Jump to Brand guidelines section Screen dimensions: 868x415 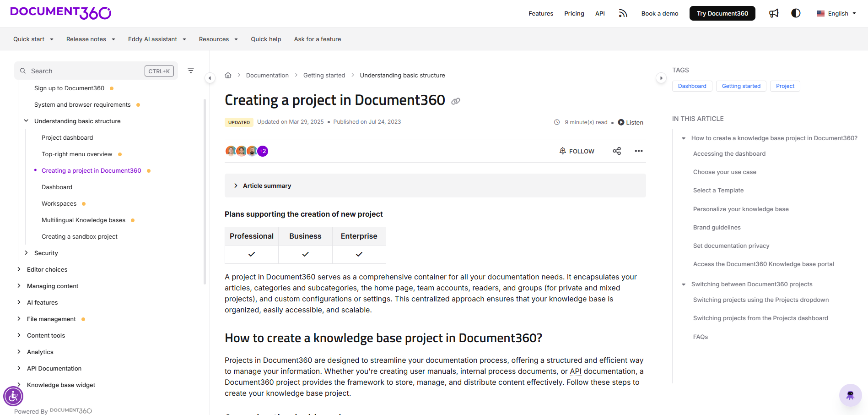click(x=717, y=227)
